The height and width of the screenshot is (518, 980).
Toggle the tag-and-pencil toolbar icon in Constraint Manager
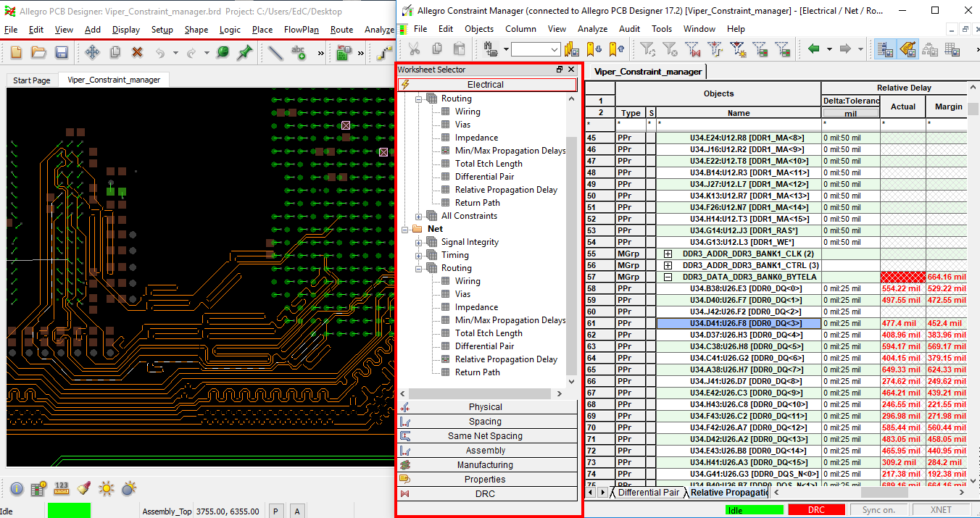pos(908,49)
